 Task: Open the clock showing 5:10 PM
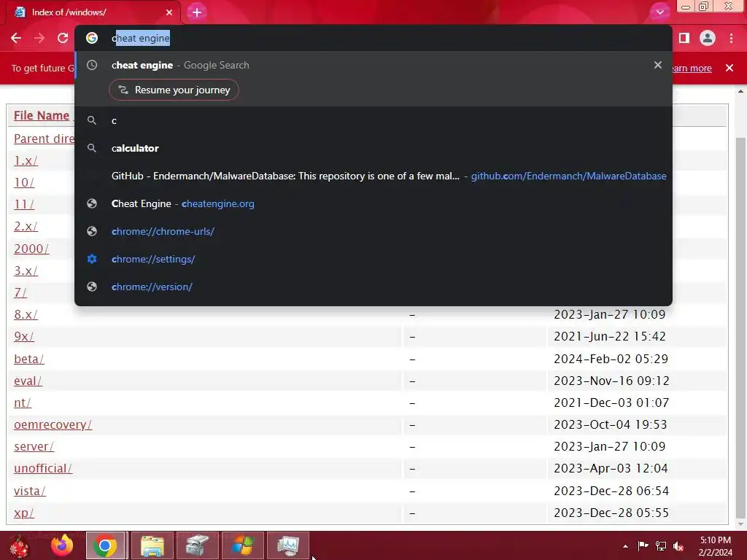click(x=715, y=546)
